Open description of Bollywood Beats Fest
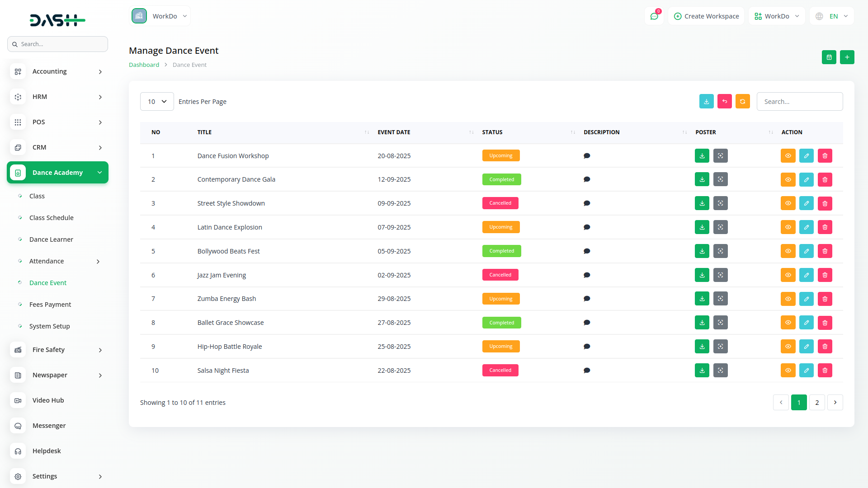The height and width of the screenshot is (488, 868). point(587,251)
